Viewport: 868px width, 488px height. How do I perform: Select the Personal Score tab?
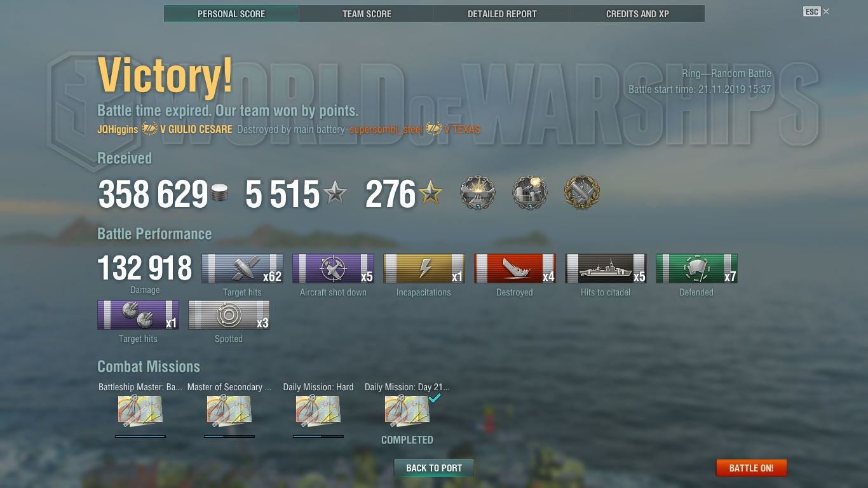pos(231,14)
